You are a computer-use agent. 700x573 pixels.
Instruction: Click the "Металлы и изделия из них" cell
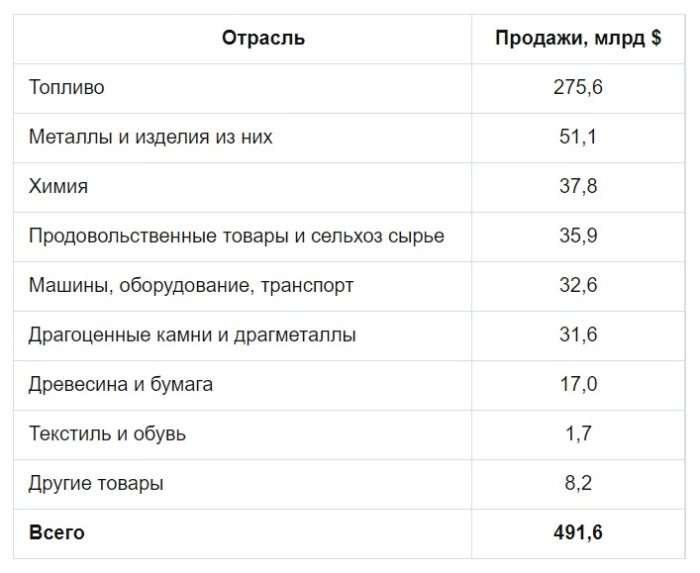151,137
